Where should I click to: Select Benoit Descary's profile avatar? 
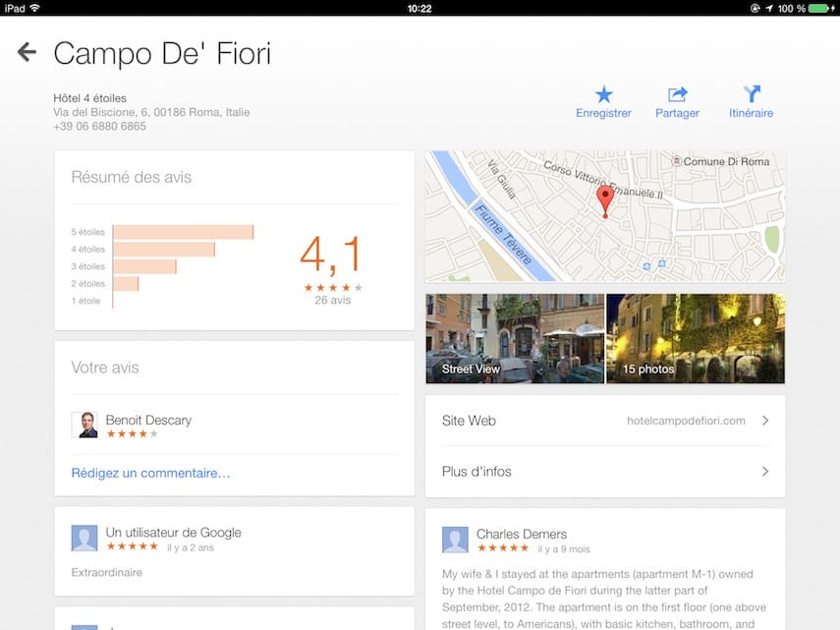pyautogui.click(x=86, y=423)
